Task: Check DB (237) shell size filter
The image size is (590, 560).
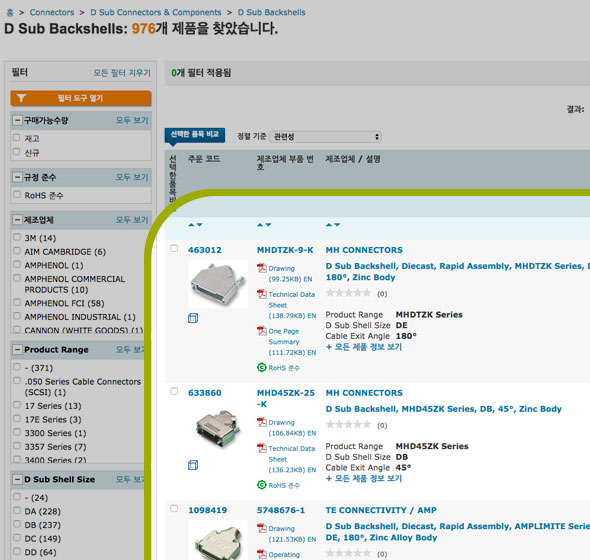Action: (17, 524)
